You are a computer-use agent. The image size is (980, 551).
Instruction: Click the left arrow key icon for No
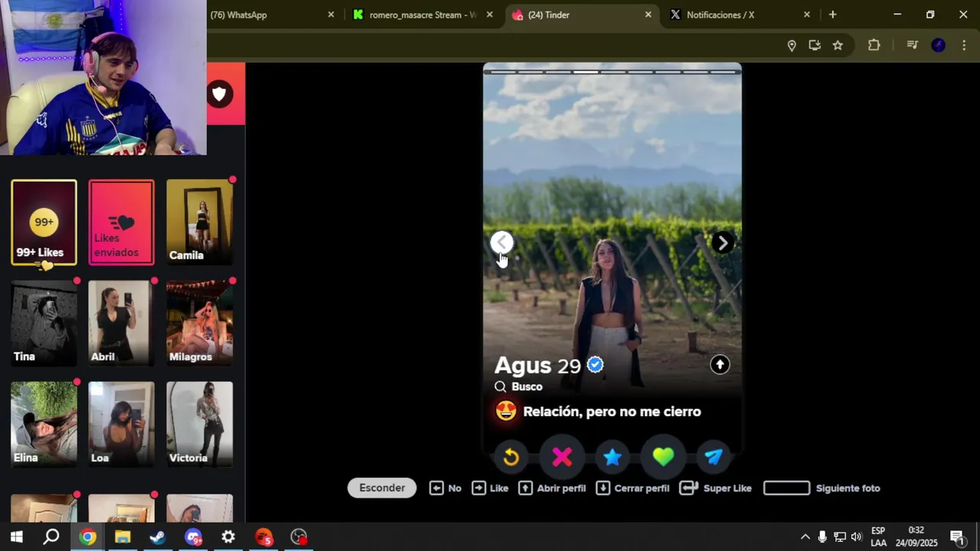[x=436, y=487]
